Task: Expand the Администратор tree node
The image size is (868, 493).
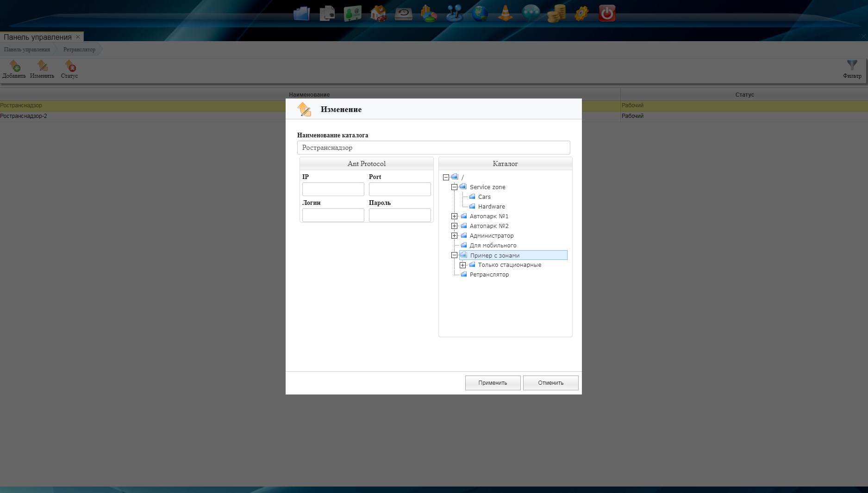Action: coord(454,236)
